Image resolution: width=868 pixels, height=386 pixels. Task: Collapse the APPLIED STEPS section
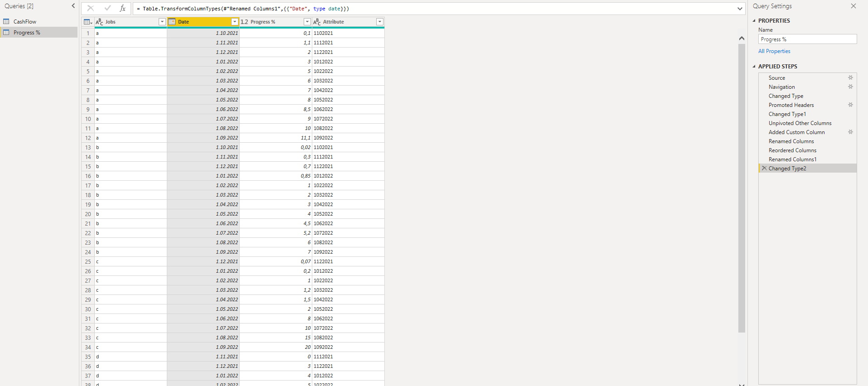click(x=754, y=66)
